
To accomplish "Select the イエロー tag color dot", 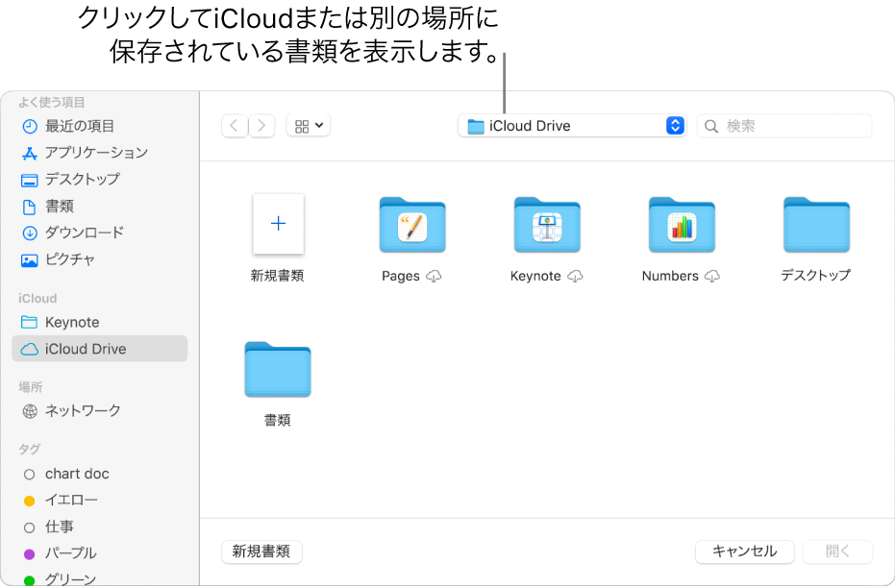I will click(30, 500).
